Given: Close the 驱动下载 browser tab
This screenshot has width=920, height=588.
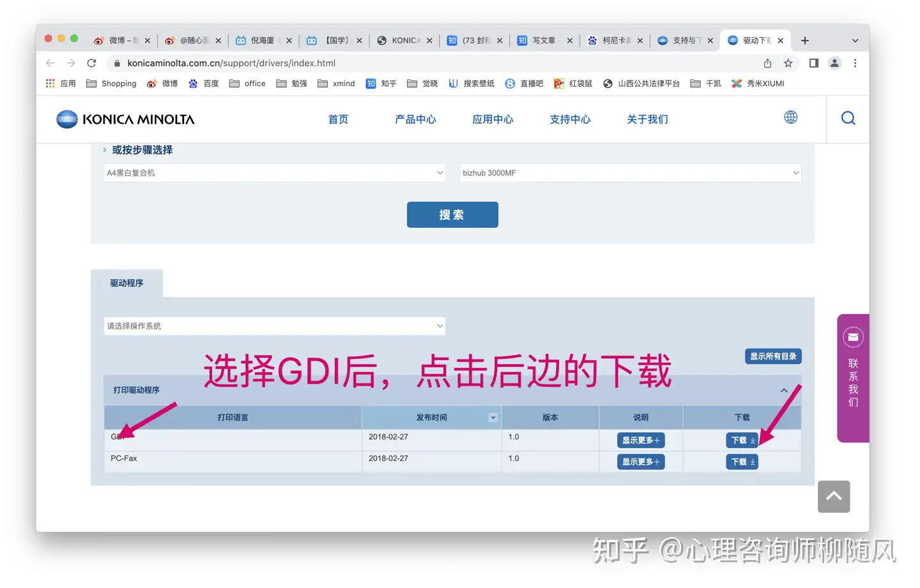Looking at the screenshot, I should 780,40.
